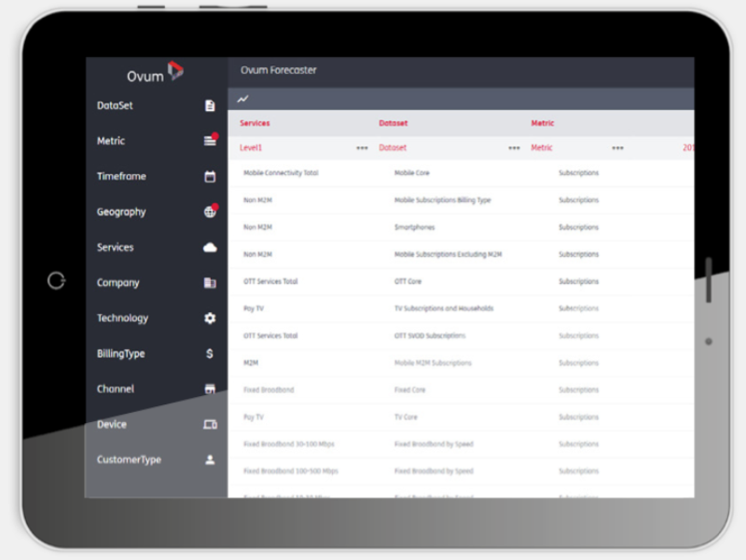Select the Services column header
Viewport: 746px width, 560px height.
tap(255, 123)
